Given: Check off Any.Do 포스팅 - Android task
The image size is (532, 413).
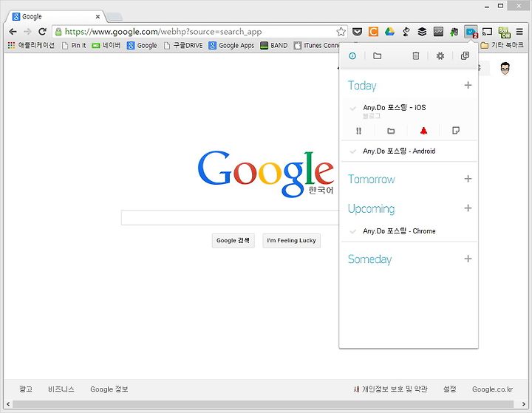Looking at the screenshot, I should click(353, 151).
